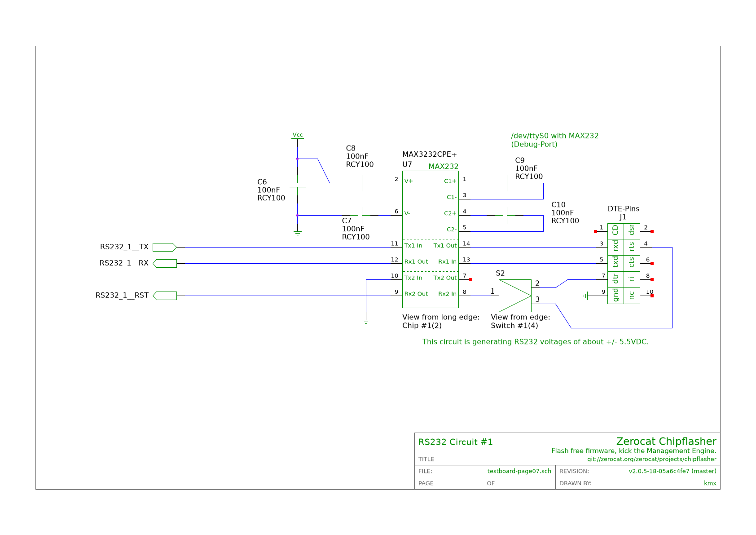Click the V- pin label

click(407, 213)
